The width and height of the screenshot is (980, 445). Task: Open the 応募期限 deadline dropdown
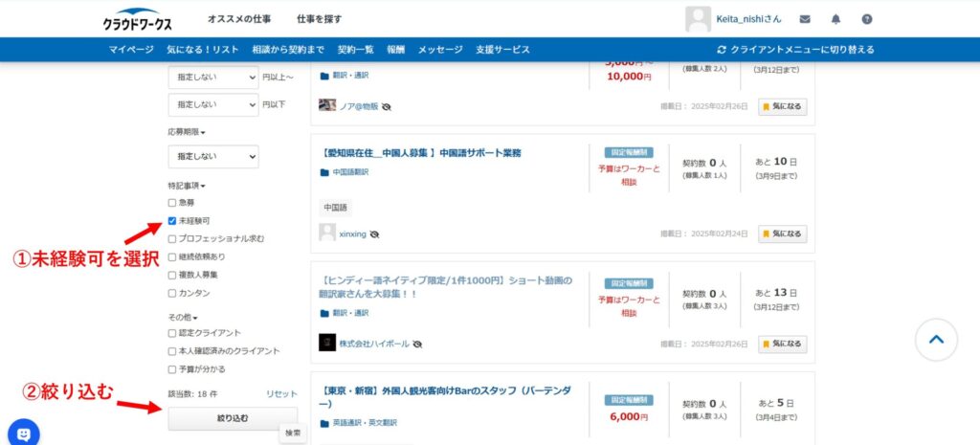click(x=213, y=156)
